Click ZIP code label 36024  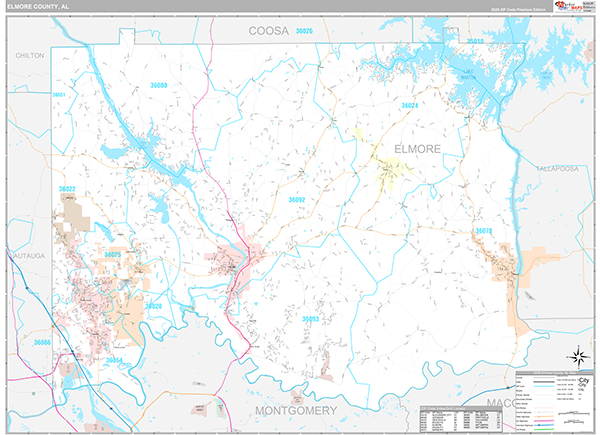[x=410, y=106]
